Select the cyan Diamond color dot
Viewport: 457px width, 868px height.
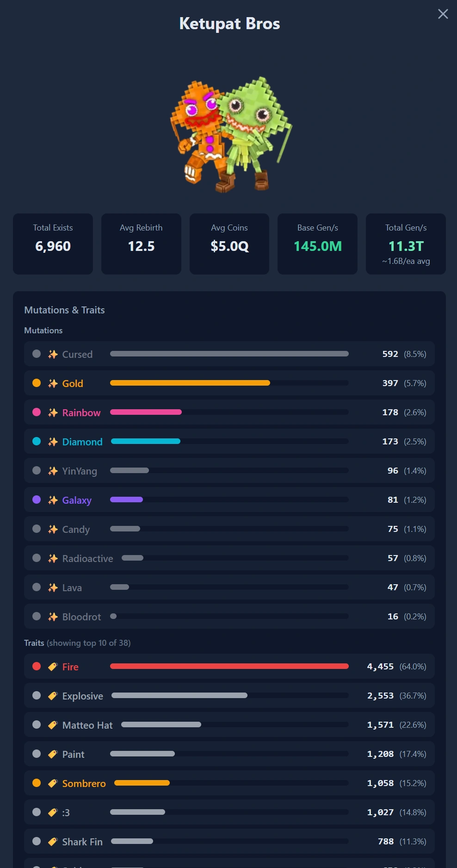pos(37,441)
